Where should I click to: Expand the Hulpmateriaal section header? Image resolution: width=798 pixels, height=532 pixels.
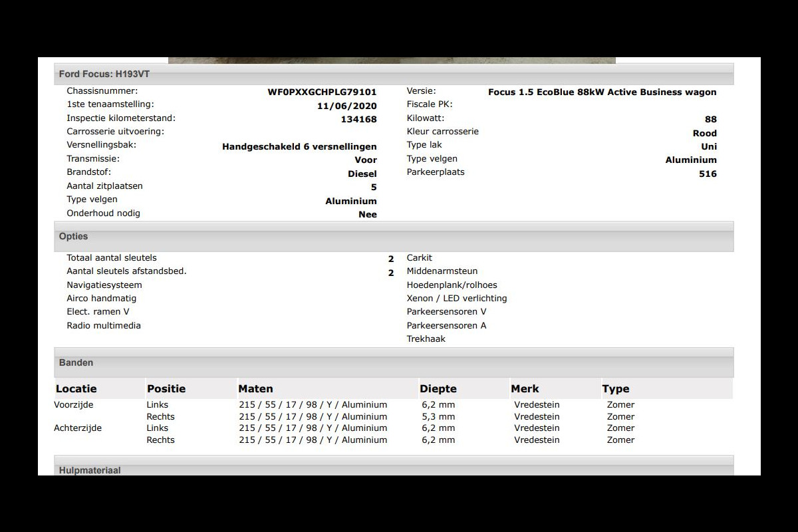pyautogui.click(x=90, y=469)
